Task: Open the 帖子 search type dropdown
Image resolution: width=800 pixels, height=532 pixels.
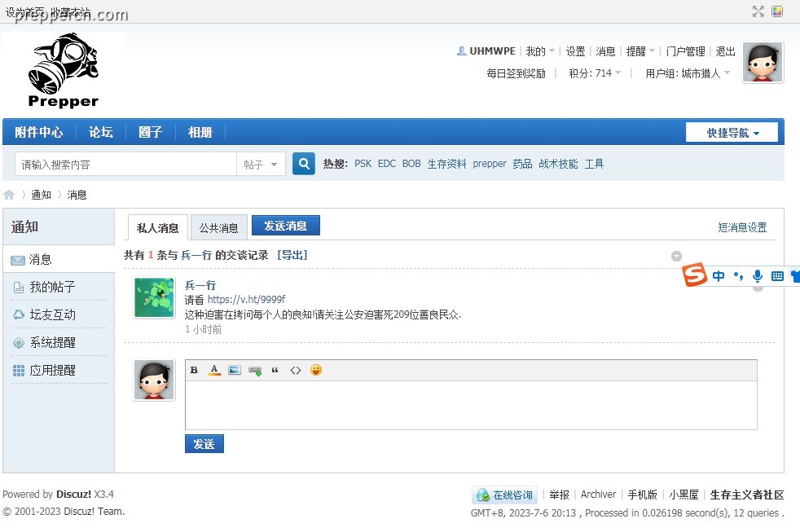Action: [260, 165]
